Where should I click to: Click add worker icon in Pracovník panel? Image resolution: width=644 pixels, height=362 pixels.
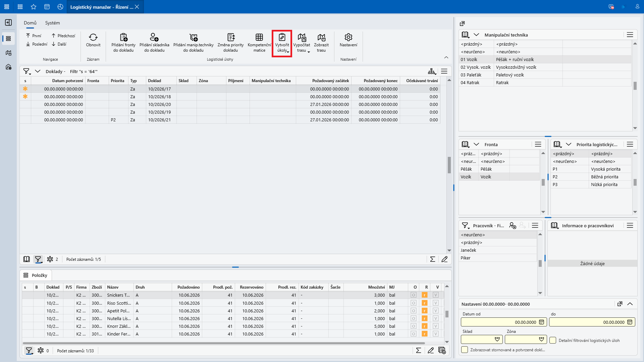513,226
